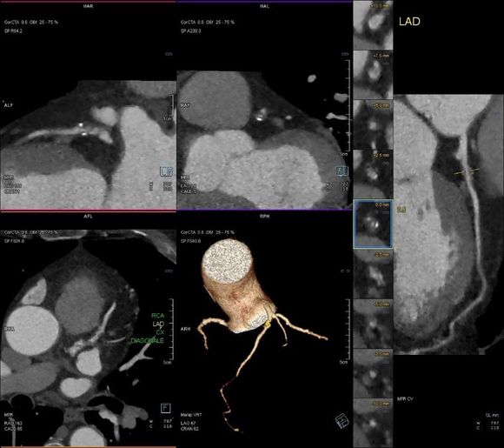Screen dimensions: 504x448
Task: Click the LAO 67 angle text in VRT view
Action: coord(188,424)
